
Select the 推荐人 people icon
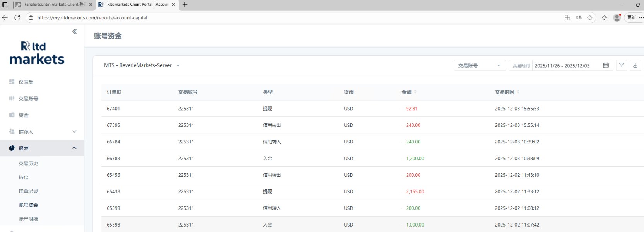coord(12,131)
